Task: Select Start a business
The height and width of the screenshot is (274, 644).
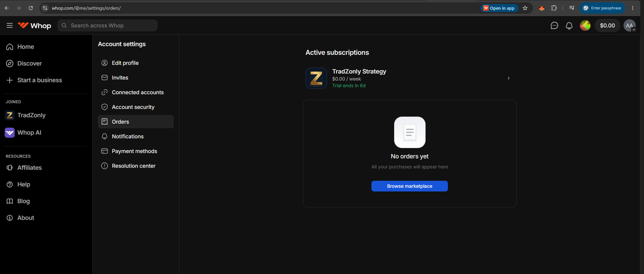Action: pos(39,80)
